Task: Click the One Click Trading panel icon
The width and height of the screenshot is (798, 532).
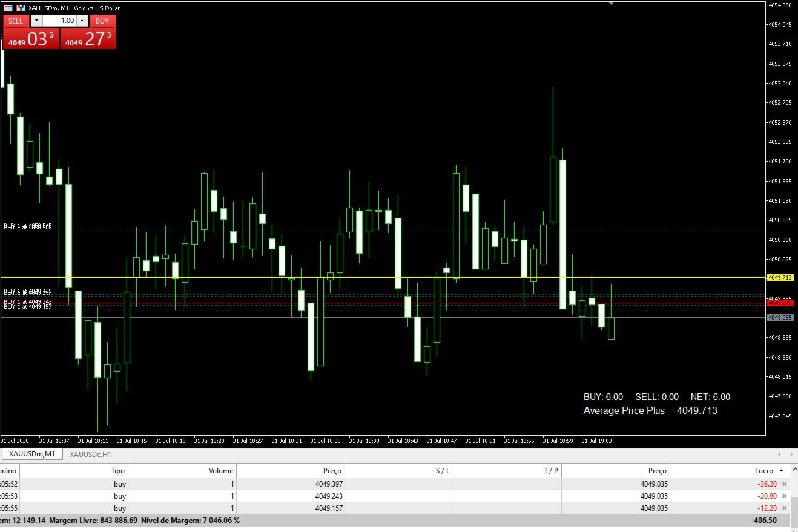Action: tap(21, 8)
